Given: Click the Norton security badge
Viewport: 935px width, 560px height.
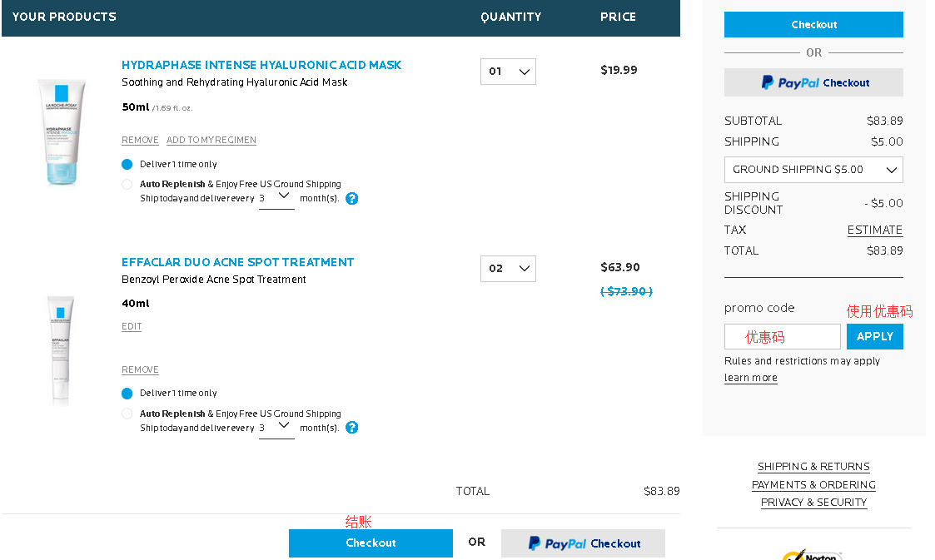Looking at the screenshot, I should pos(813,555).
